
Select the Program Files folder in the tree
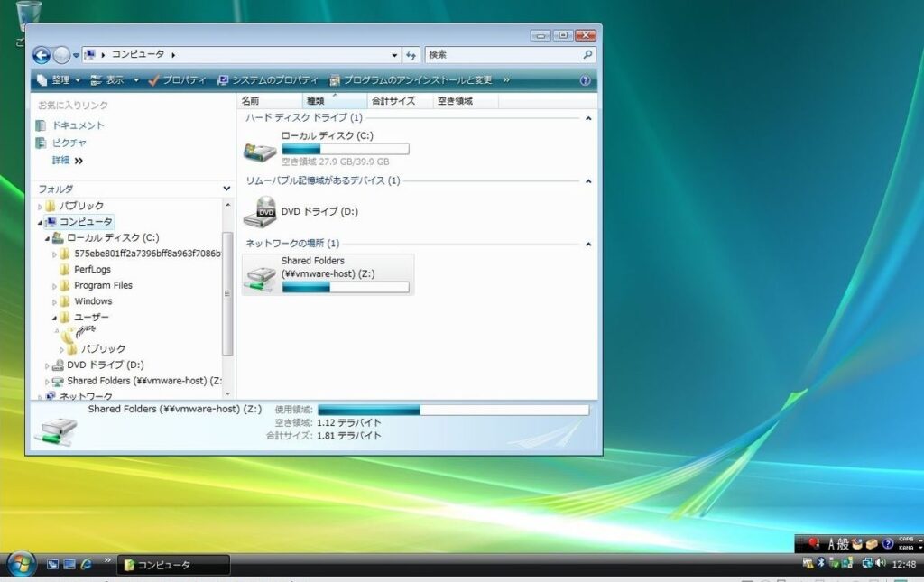coord(96,286)
